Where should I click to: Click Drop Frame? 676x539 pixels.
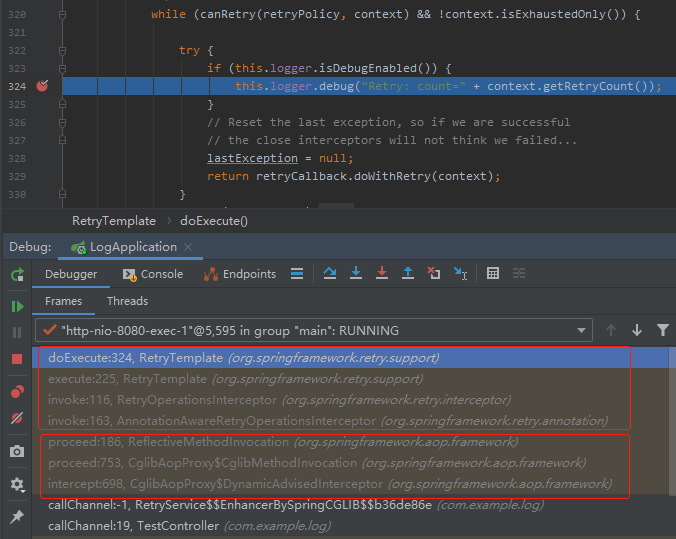(434, 273)
